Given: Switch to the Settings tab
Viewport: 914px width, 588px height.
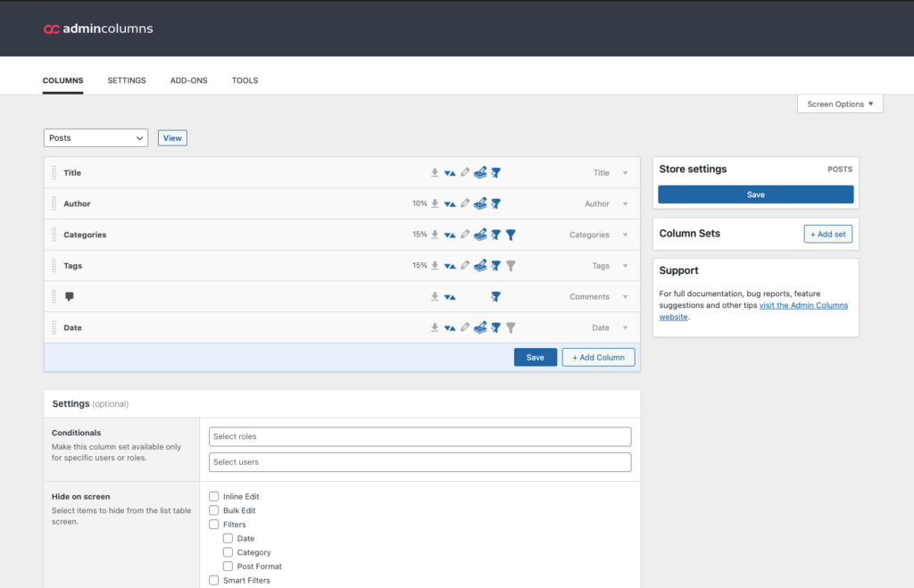Looking at the screenshot, I should [127, 80].
